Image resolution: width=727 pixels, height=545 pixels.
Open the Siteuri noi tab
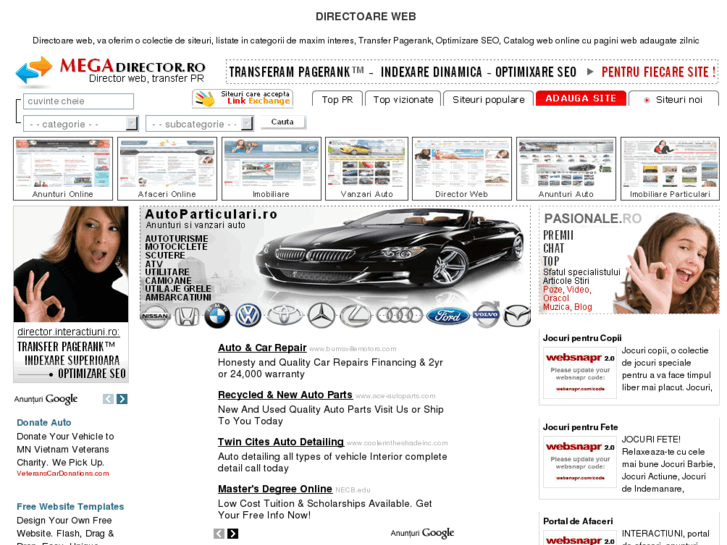point(674,99)
